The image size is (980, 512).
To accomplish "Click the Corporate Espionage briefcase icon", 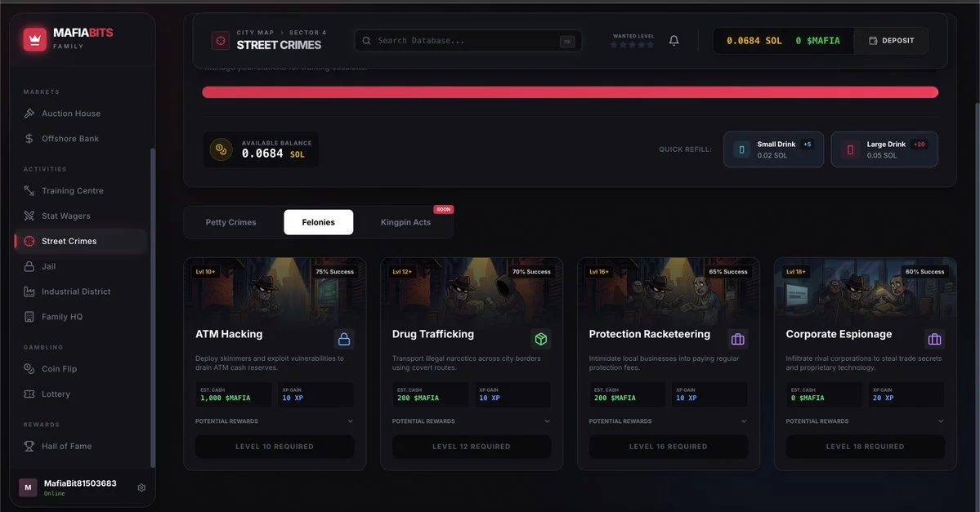I will (x=934, y=339).
